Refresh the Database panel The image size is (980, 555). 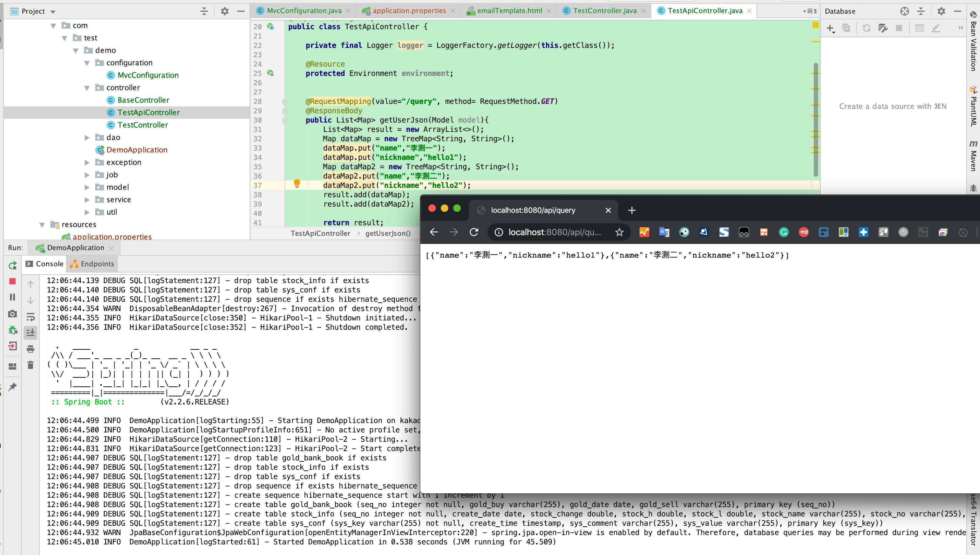[866, 28]
